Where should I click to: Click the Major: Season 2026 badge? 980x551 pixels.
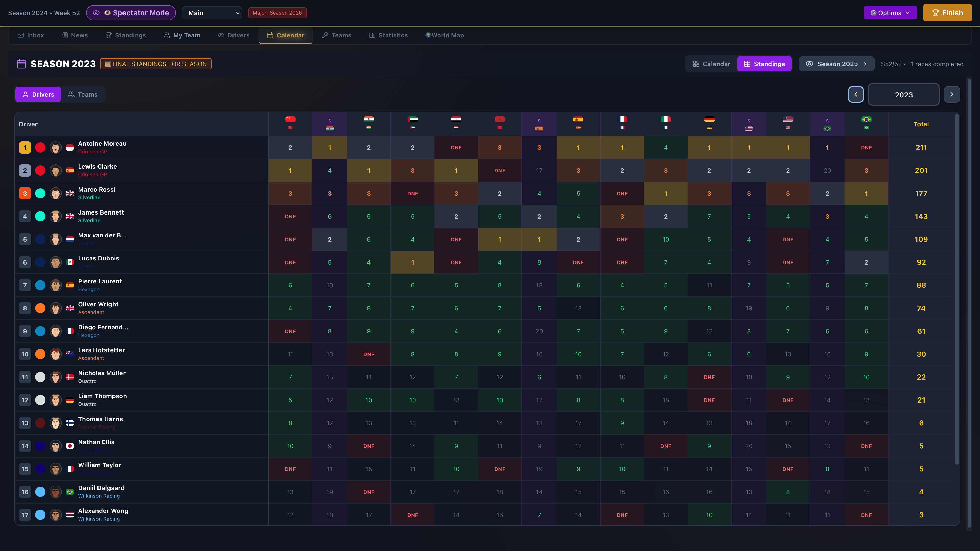click(x=277, y=13)
